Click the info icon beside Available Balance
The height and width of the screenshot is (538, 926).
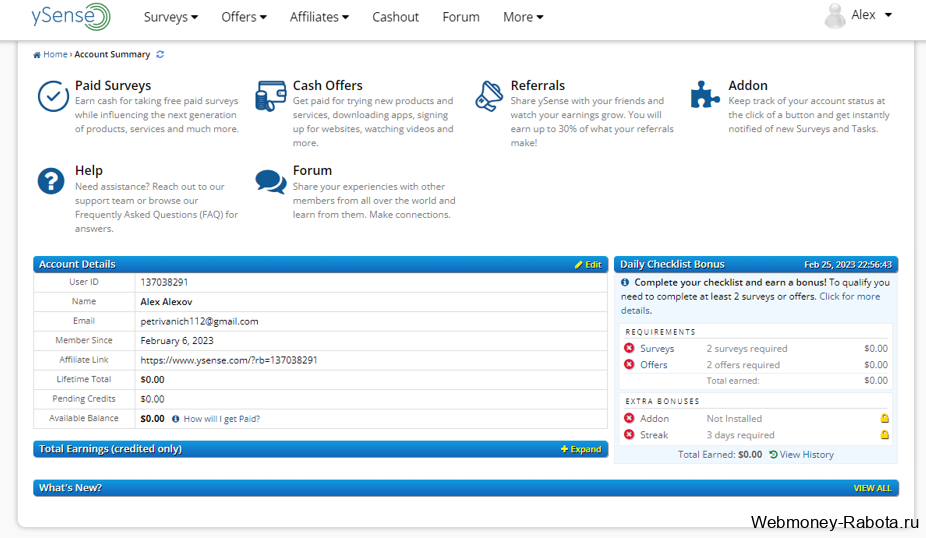175,419
